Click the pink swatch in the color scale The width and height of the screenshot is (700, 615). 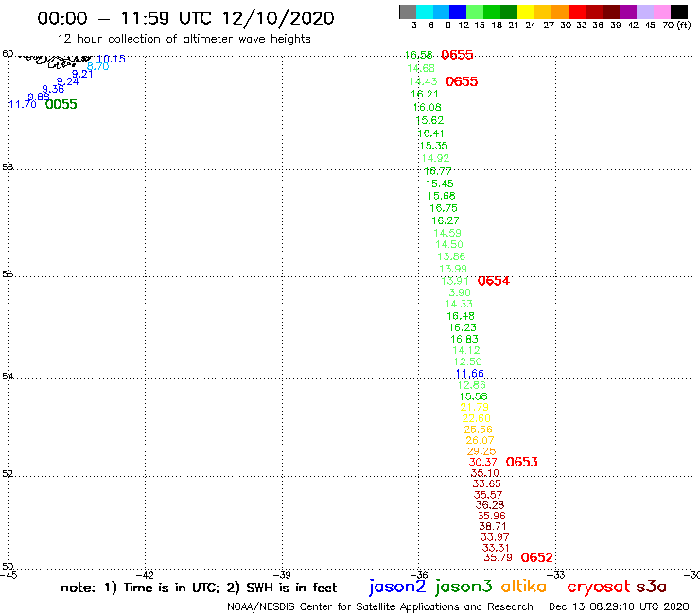click(661, 11)
